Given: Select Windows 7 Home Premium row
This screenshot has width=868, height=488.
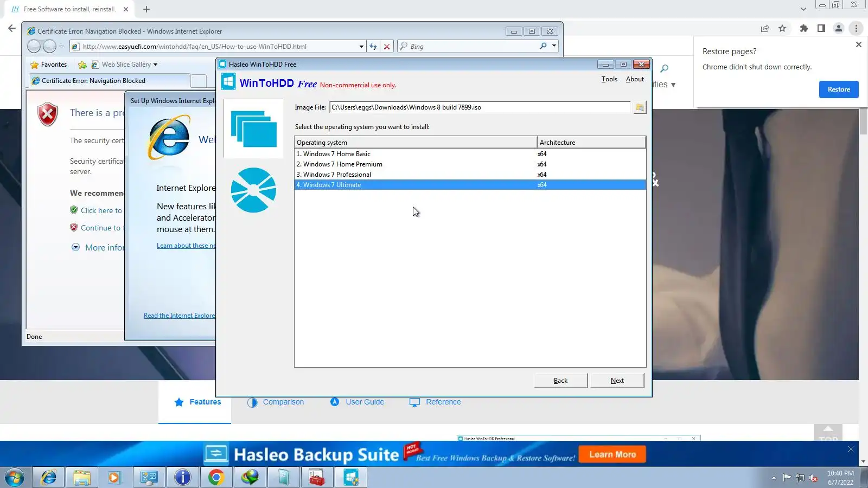Looking at the screenshot, I should pyautogui.click(x=470, y=164).
